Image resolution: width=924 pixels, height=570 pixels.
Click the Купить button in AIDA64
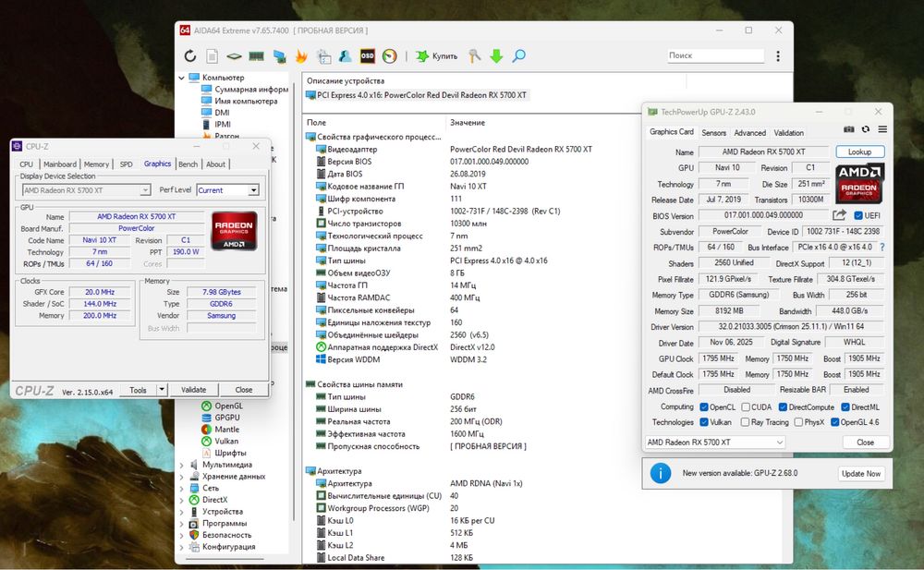437,56
